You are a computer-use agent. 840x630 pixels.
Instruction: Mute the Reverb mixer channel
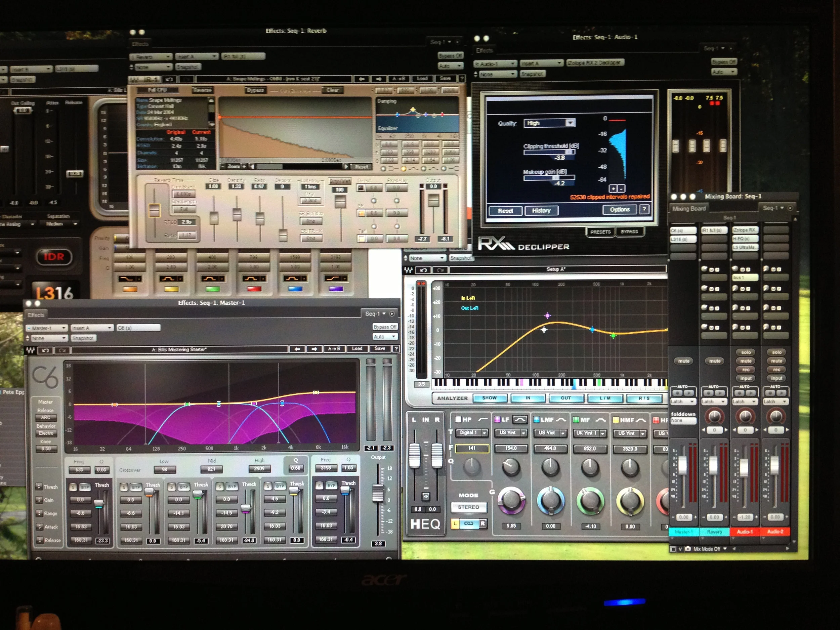point(714,361)
